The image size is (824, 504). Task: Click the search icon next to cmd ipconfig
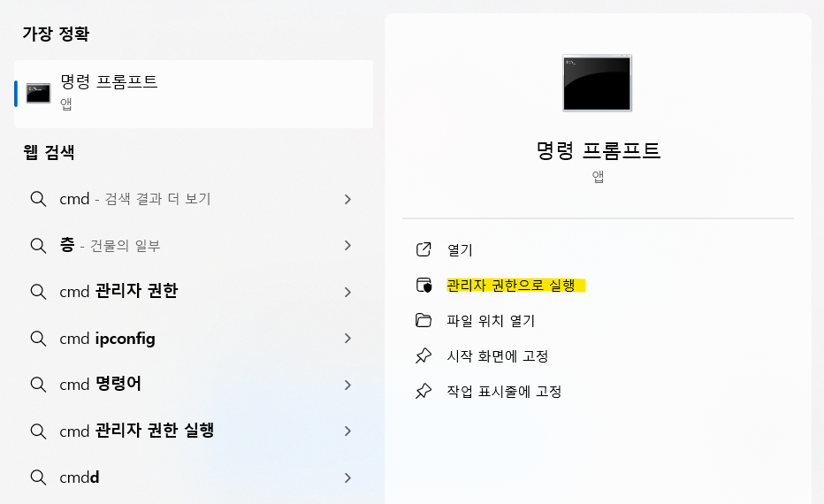[38, 339]
